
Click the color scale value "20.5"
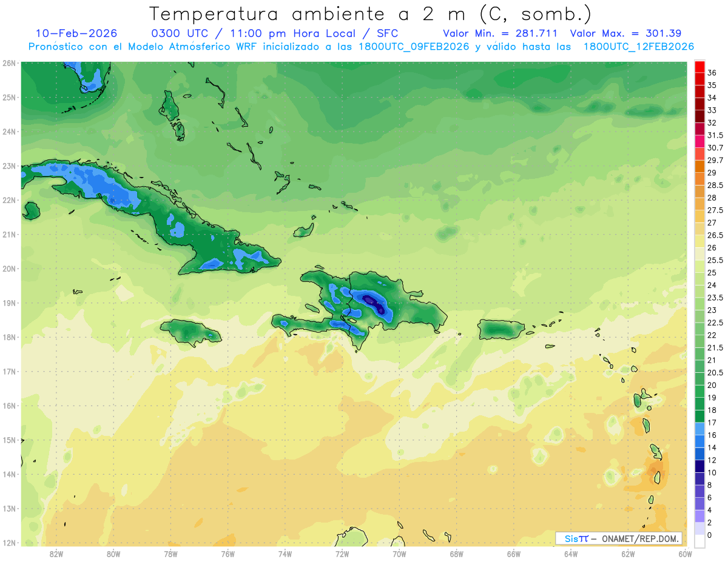[715, 373]
